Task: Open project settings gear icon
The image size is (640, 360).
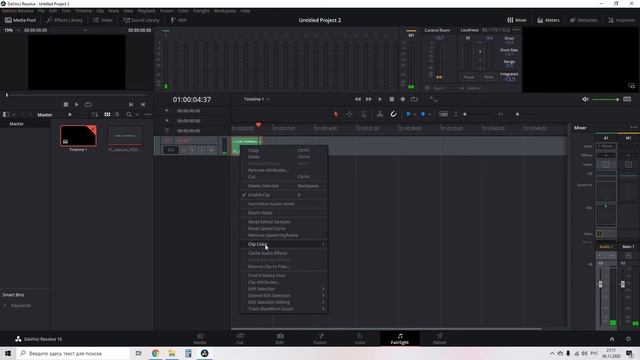Action: coord(628,339)
